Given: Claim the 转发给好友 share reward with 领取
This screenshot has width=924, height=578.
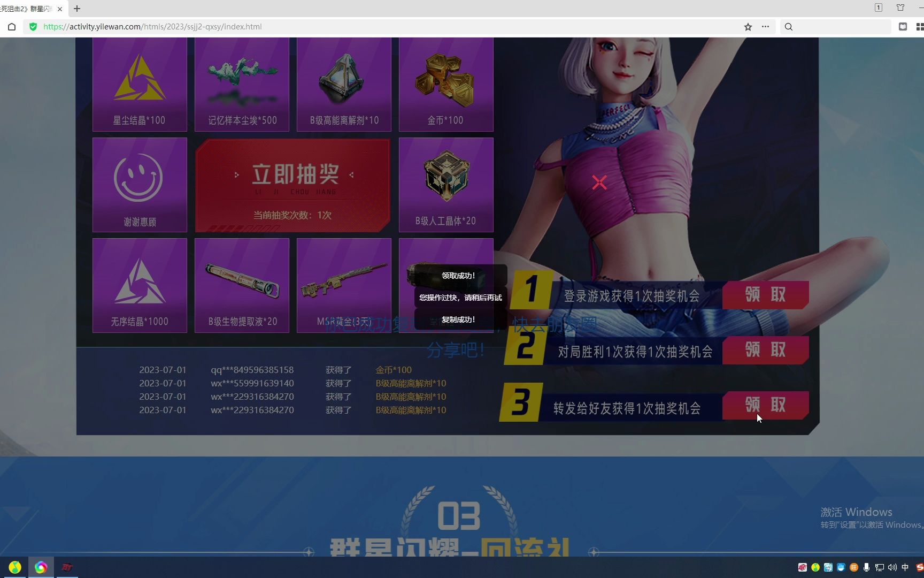Looking at the screenshot, I should [x=765, y=405].
